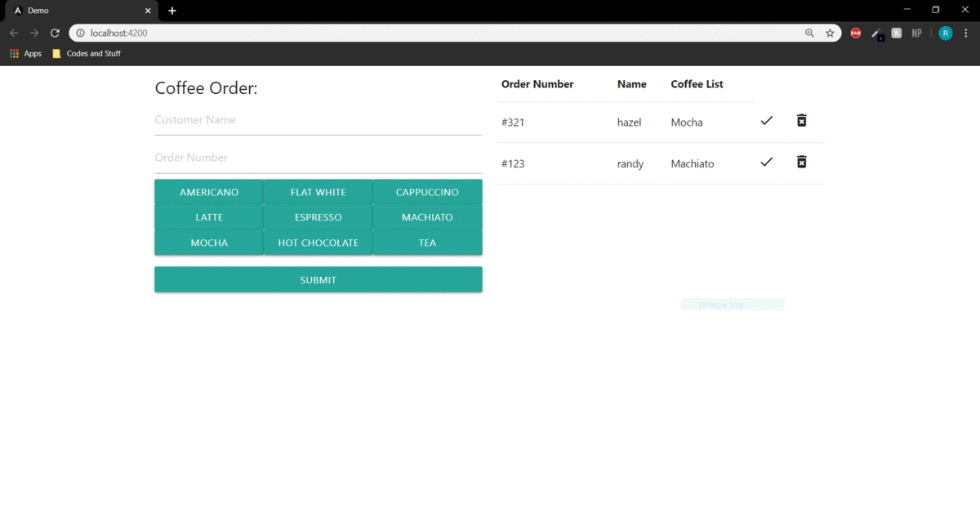
Task: Delete order #321 using trash icon
Action: coord(802,121)
